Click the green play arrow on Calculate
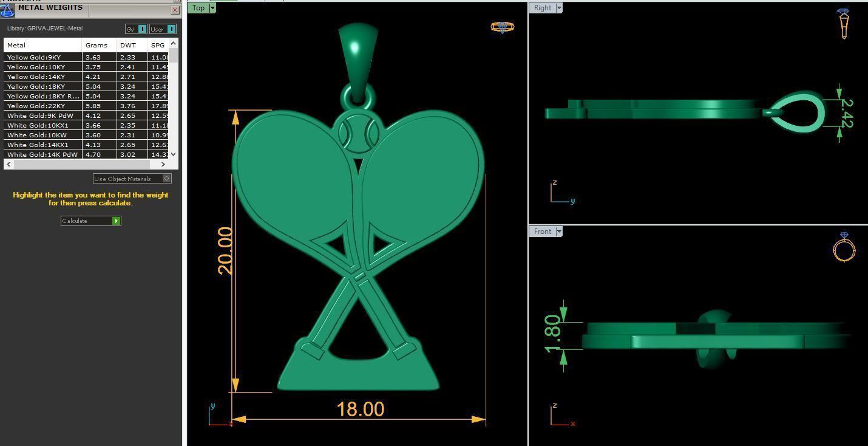This screenshot has height=446, width=868. pyautogui.click(x=116, y=221)
